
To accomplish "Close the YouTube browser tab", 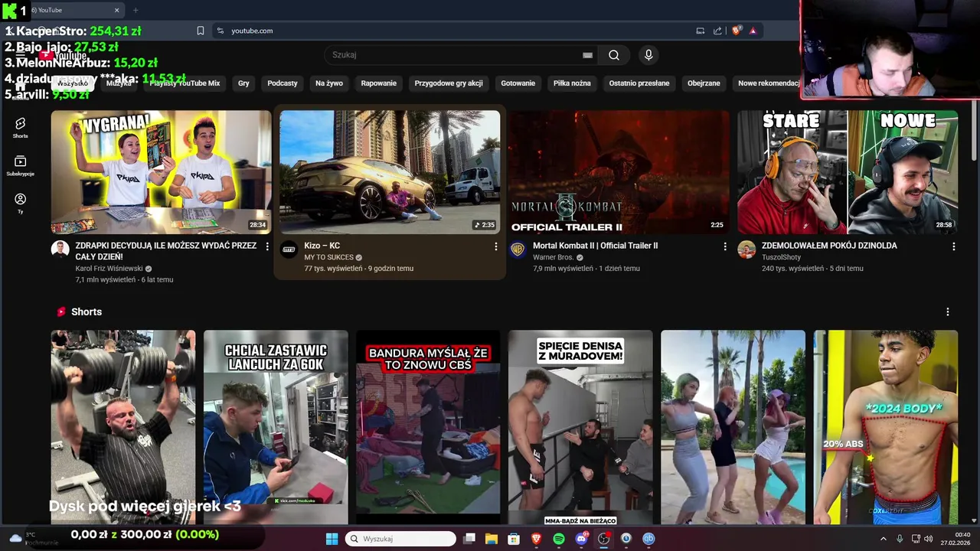I will click(117, 10).
